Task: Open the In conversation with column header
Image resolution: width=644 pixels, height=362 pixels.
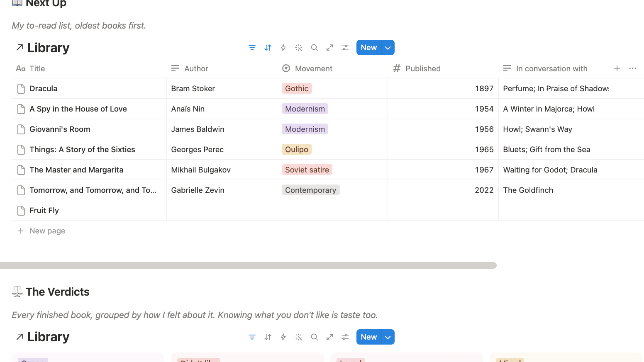Action: (554, 68)
